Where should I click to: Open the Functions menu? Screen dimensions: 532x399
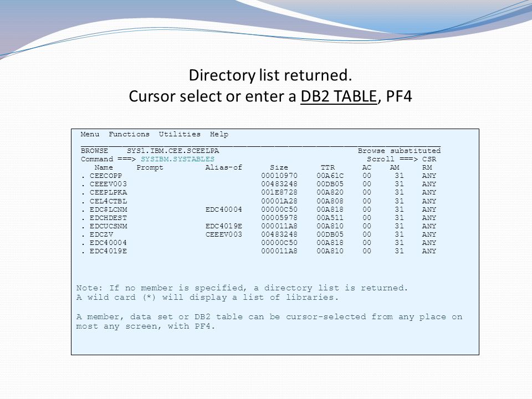[129, 134]
